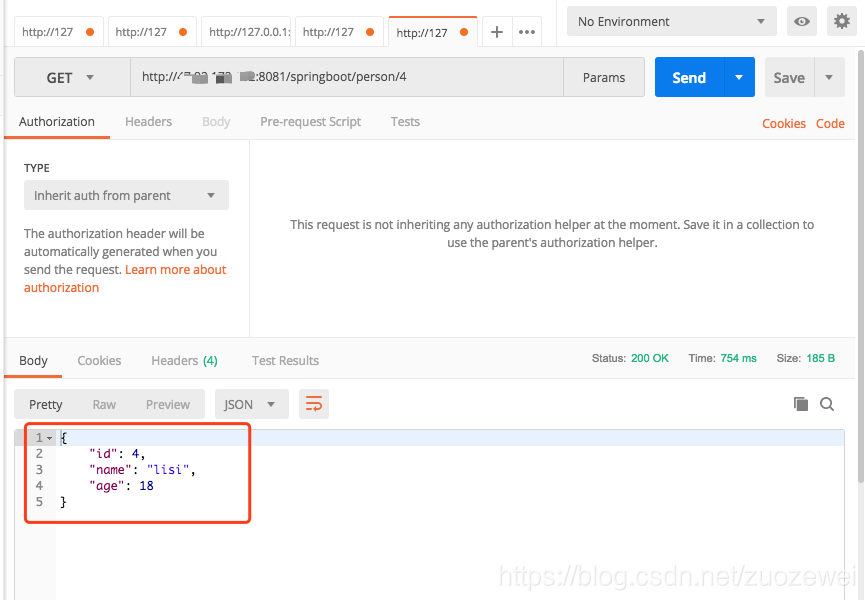Screen dimensions: 865x600
Task: Click the Save button
Action: [x=789, y=77]
